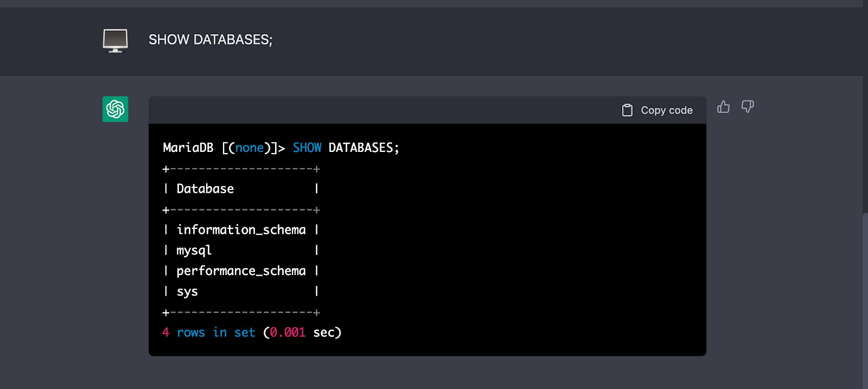Click the MariaDB prompt text in code block

pos(188,148)
